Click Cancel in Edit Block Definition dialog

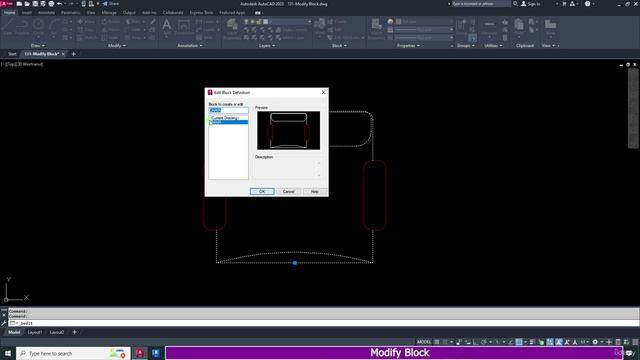click(x=289, y=191)
